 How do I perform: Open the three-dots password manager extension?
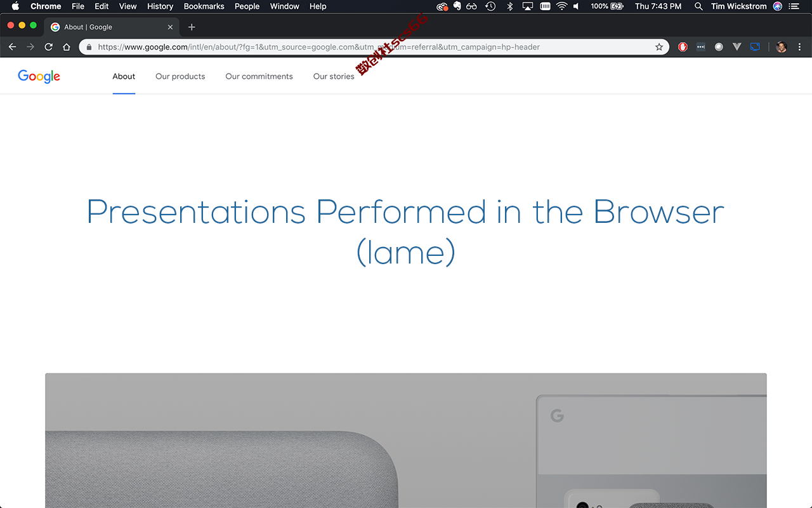pyautogui.click(x=700, y=47)
